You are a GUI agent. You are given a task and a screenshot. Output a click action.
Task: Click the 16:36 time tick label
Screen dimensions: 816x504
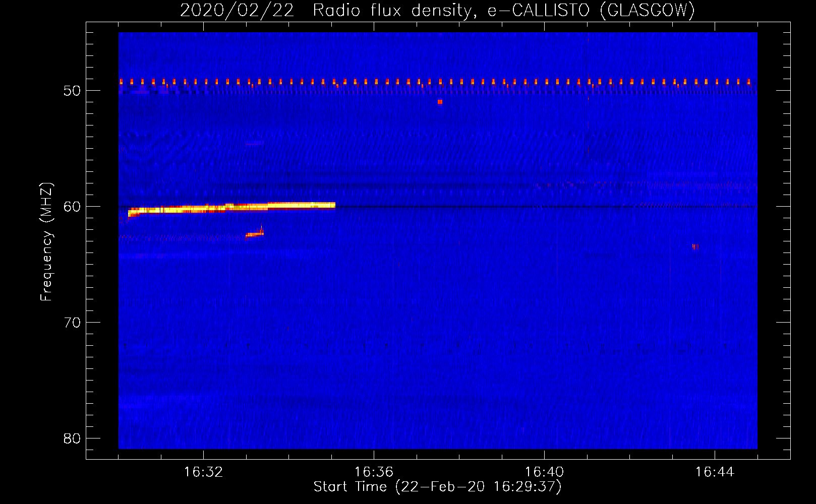click(x=374, y=472)
